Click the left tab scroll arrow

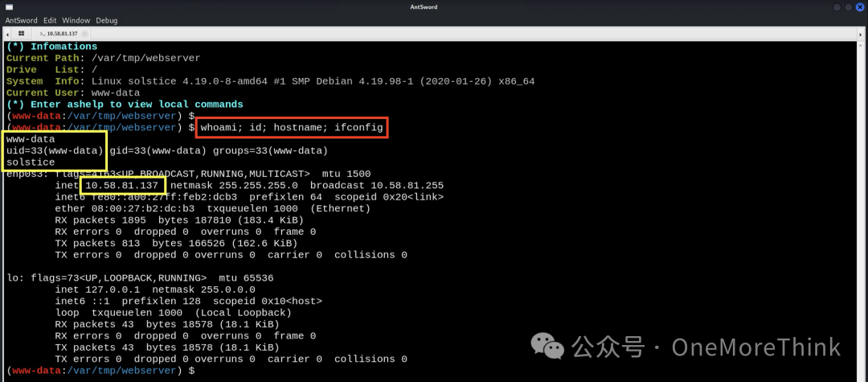point(7,34)
